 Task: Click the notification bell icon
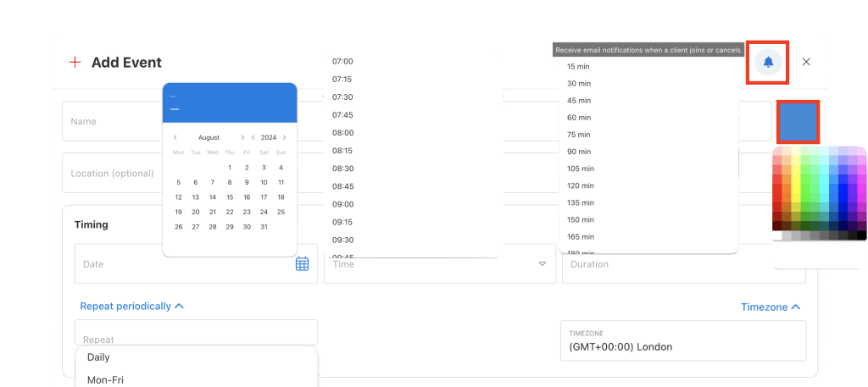coord(768,62)
